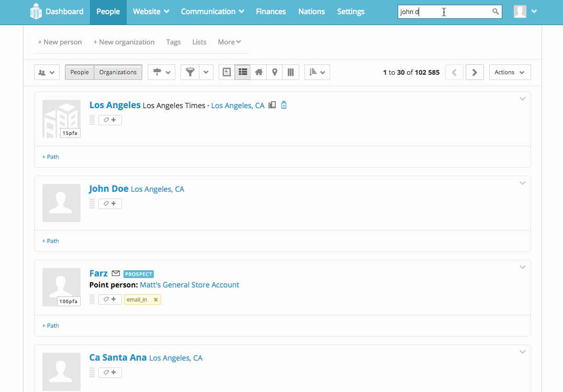Click the envelope icon beside Farz
Image resolution: width=563 pixels, height=392 pixels.
[x=116, y=273]
